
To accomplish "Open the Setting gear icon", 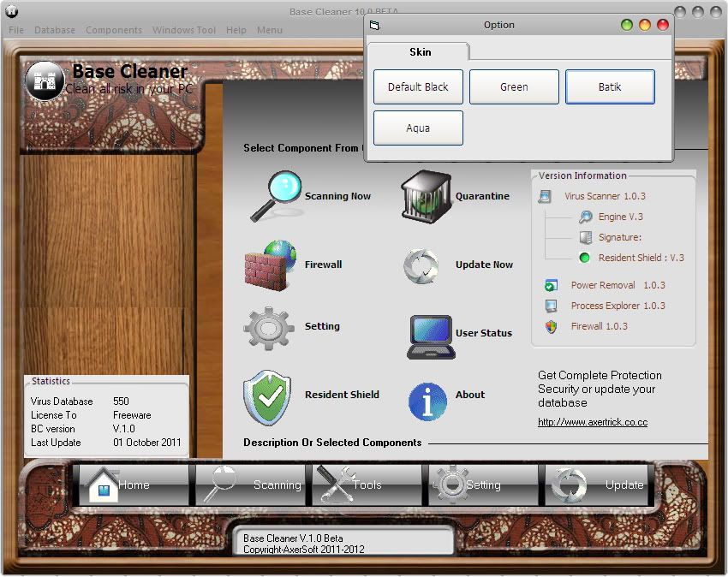I will (269, 327).
